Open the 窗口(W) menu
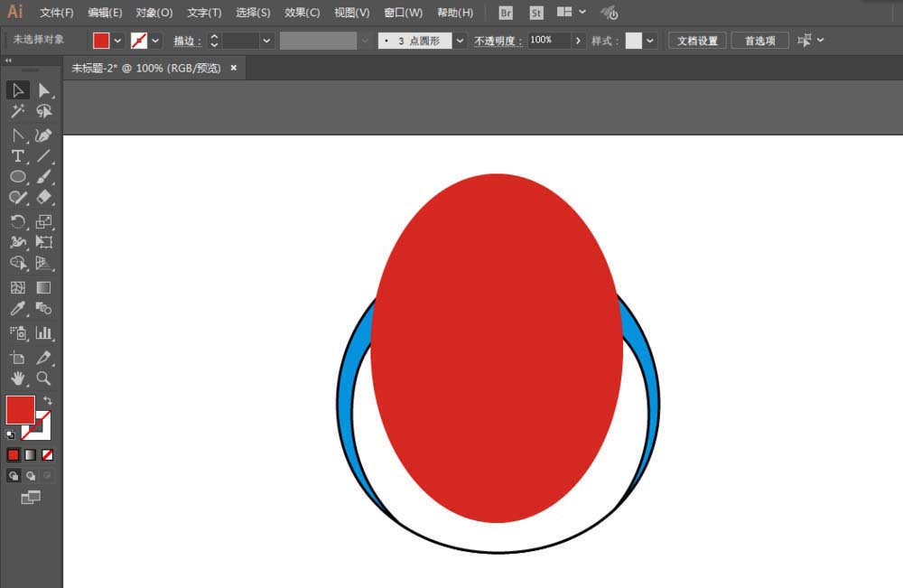This screenshot has width=903, height=588. coord(403,13)
